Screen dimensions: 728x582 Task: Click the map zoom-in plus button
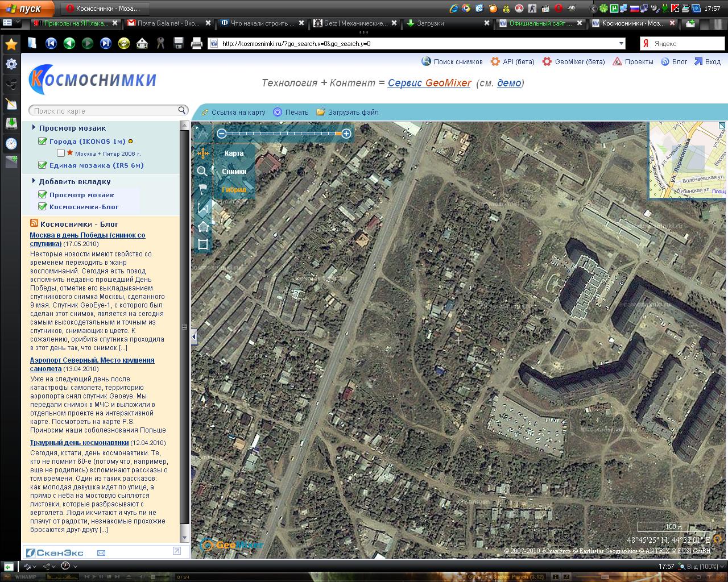coord(346,134)
